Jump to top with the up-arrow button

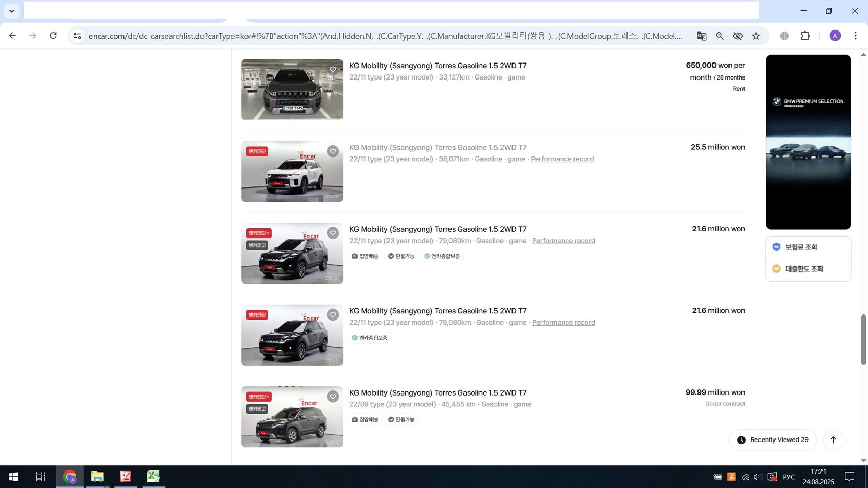833,440
